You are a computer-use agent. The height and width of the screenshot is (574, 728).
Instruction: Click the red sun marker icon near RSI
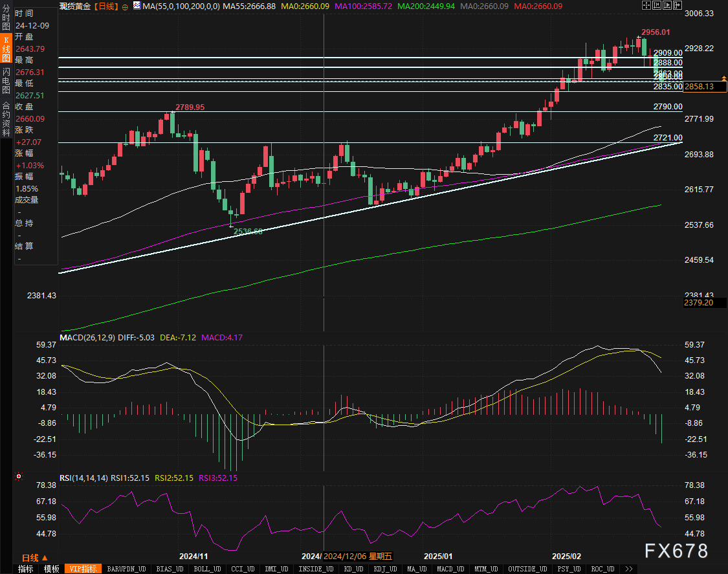coord(19,477)
